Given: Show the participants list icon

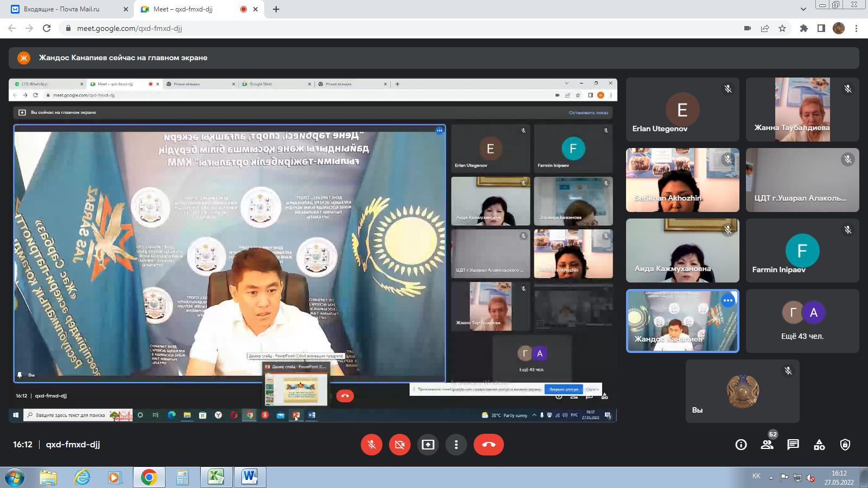Looking at the screenshot, I should pyautogui.click(x=767, y=445).
